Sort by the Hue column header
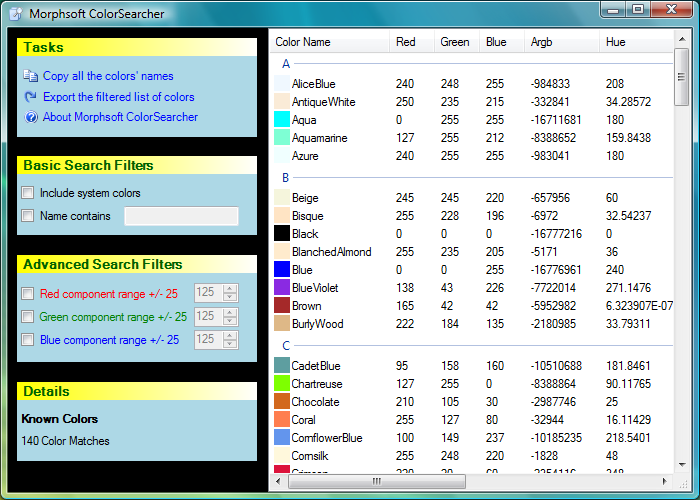Screen dimensions: 700x500 [636, 42]
